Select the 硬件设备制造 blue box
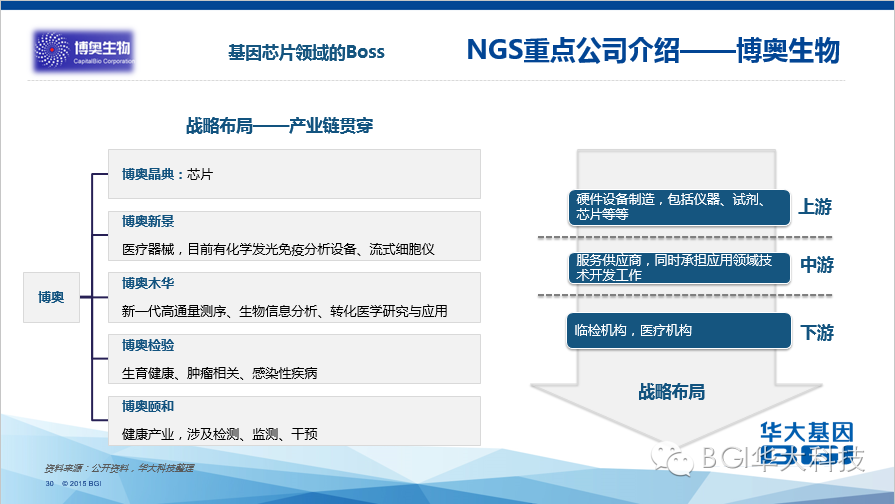The height and width of the screenshot is (504, 895). pos(679,207)
